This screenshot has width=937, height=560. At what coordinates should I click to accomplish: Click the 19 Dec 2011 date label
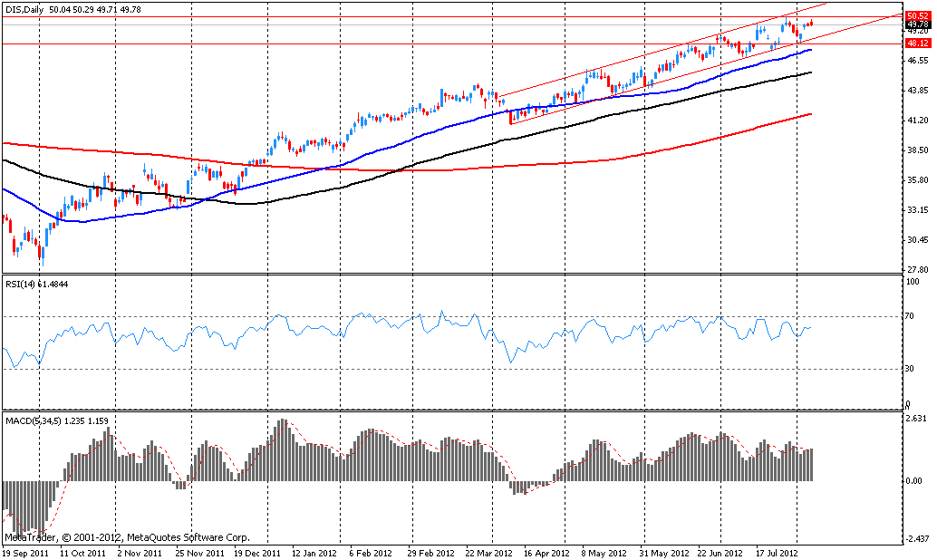coord(257,553)
